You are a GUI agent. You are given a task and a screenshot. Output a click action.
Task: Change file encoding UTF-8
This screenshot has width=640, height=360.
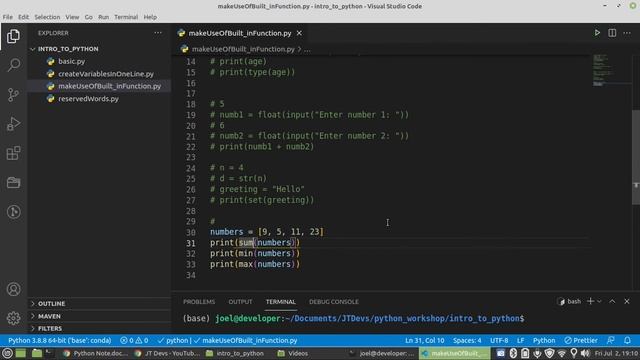pyautogui.click(x=499, y=340)
